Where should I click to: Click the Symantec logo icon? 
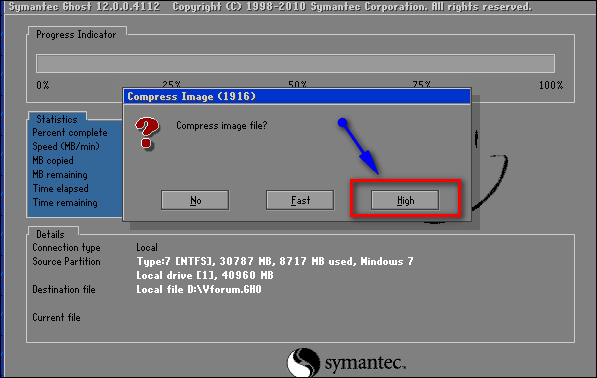tap(303, 362)
